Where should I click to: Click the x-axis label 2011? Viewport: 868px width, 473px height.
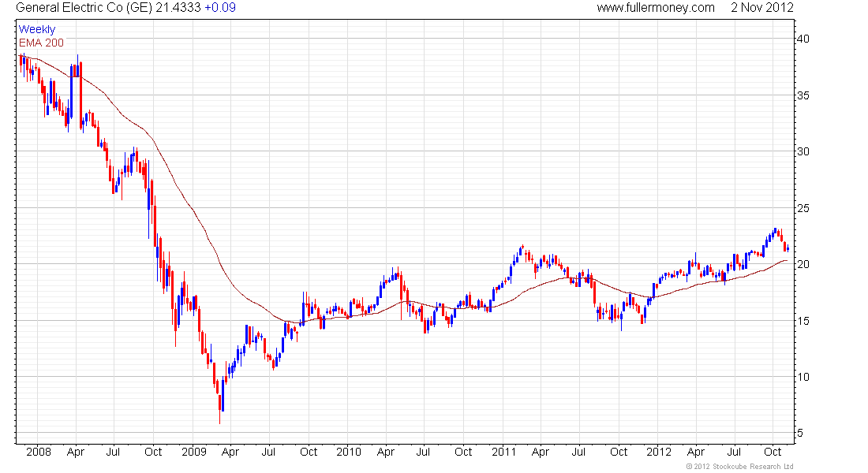pos(503,452)
